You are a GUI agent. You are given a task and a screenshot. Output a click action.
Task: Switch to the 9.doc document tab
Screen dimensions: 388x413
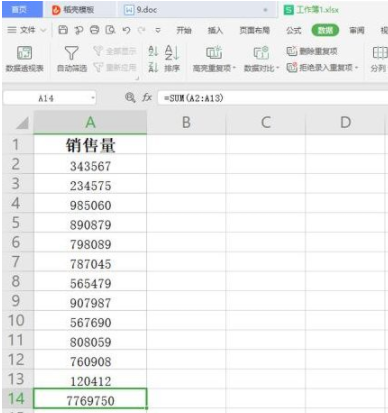pos(197,10)
